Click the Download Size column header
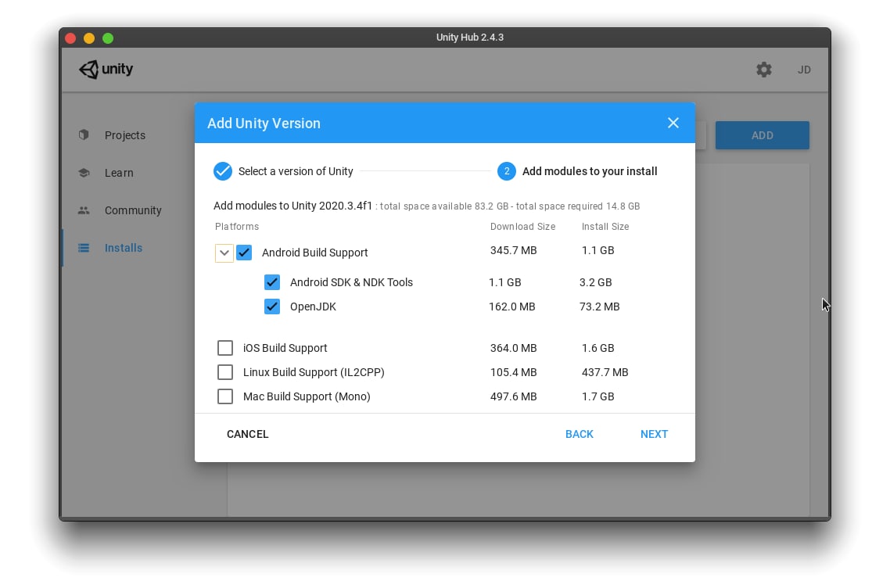The height and width of the screenshot is (588, 890). [522, 227]
